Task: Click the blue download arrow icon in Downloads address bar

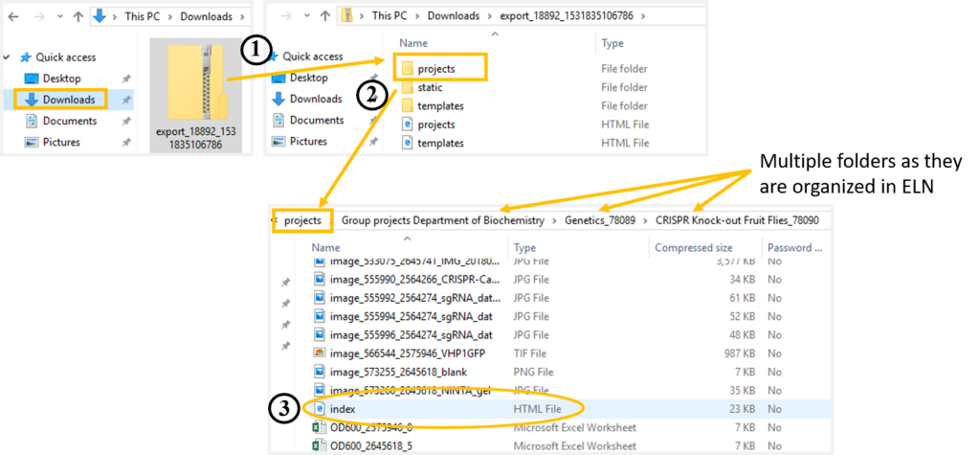Action: click(99, 17)
